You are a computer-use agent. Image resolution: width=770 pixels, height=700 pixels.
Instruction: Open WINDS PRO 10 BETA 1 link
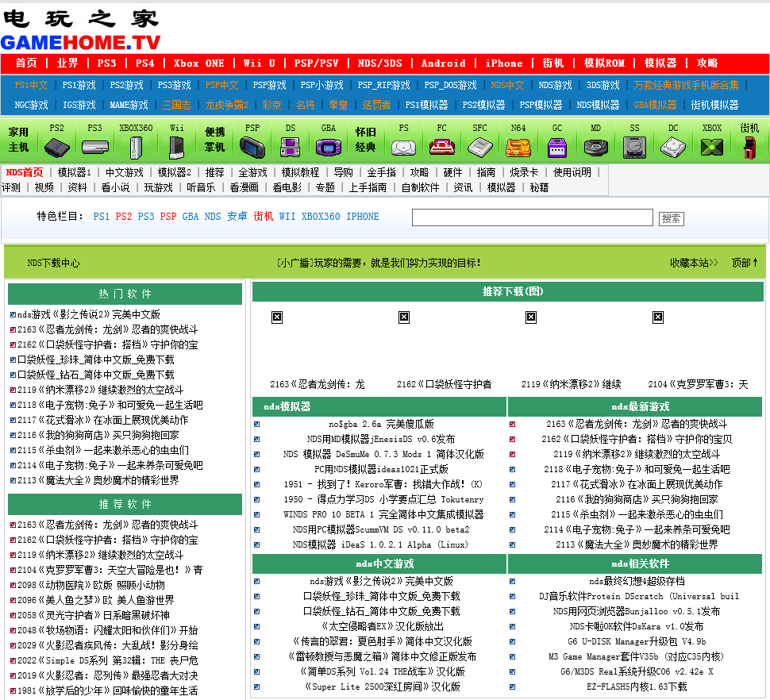(383, 514)
